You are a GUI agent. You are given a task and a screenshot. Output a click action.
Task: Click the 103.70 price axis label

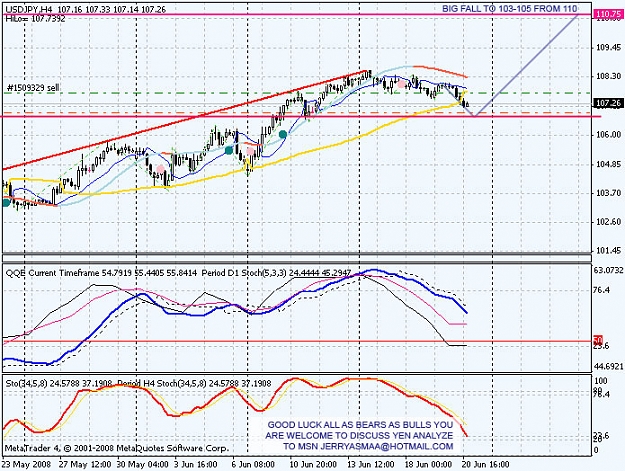coord(608,193)
